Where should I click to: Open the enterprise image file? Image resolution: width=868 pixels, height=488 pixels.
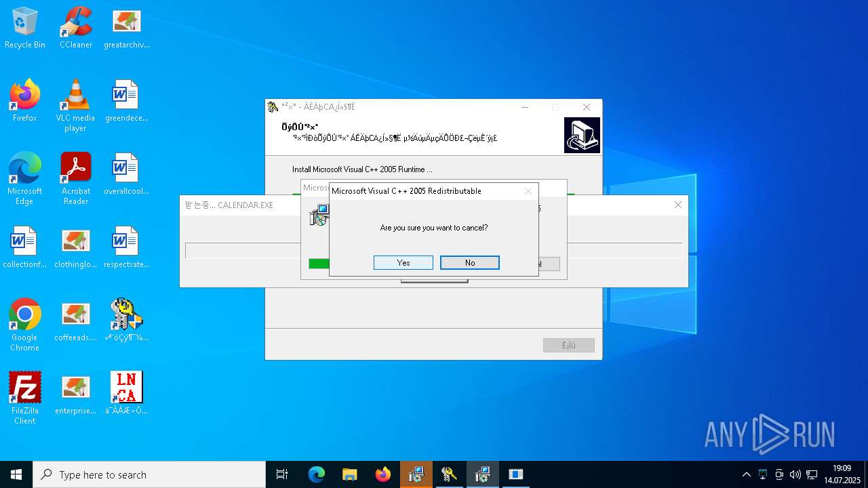coord(76,394)
